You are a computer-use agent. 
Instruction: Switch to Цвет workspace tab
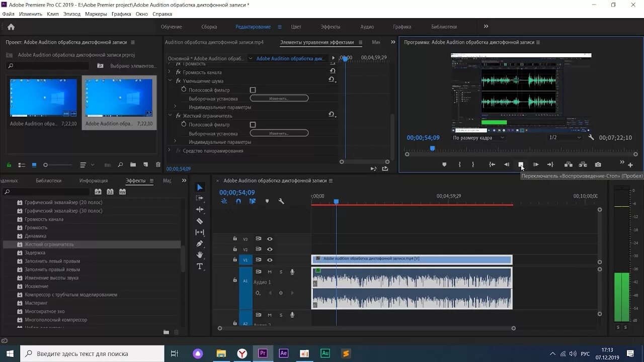point(296,27)
